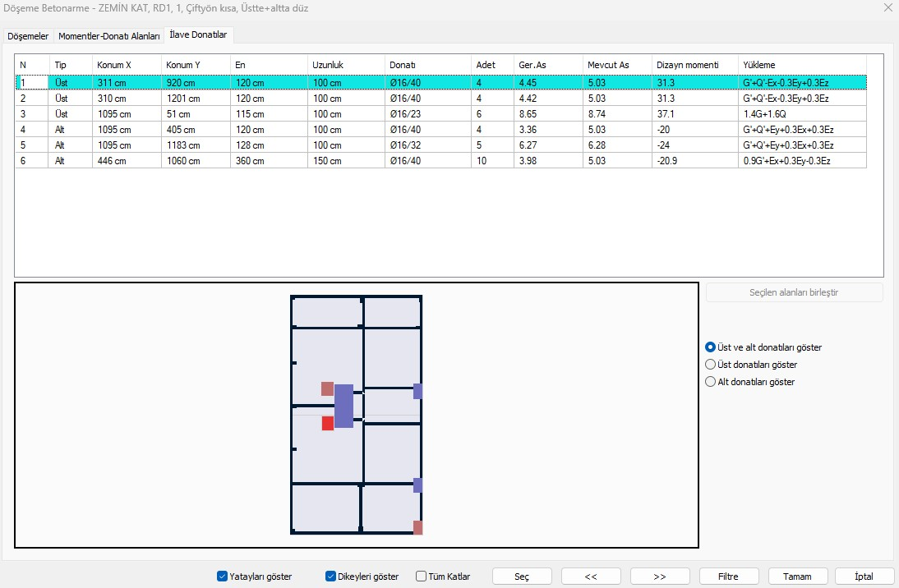Choose Üst donatıları göster radio button
This screenshot has width=899, height=588.
(711, 365)
